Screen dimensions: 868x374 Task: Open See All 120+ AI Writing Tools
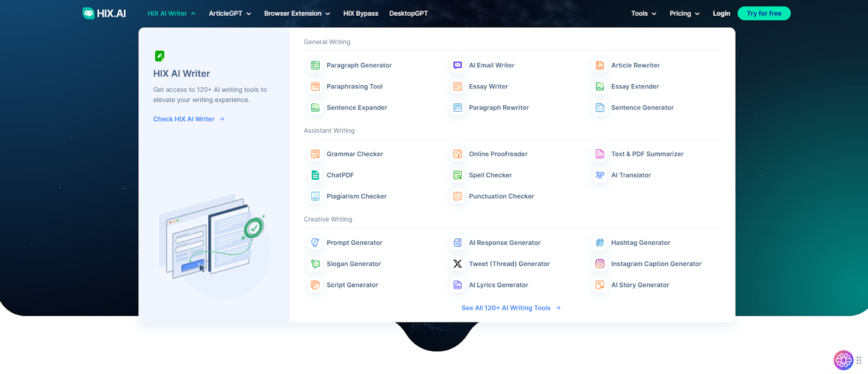point(511,308)
